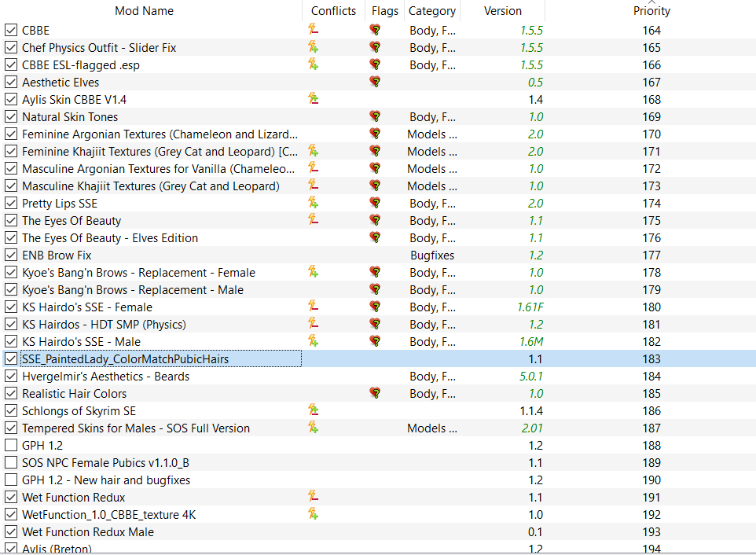Click conflict icon for Kyoe's Brows Female
The width and height of the screenshot is (756, 555).
pos(313,272)
